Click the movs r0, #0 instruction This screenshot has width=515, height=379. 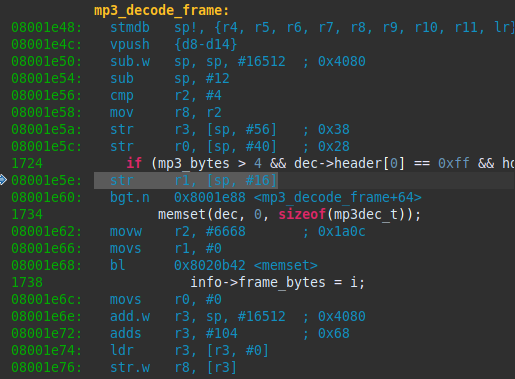(x=166, y=299)
